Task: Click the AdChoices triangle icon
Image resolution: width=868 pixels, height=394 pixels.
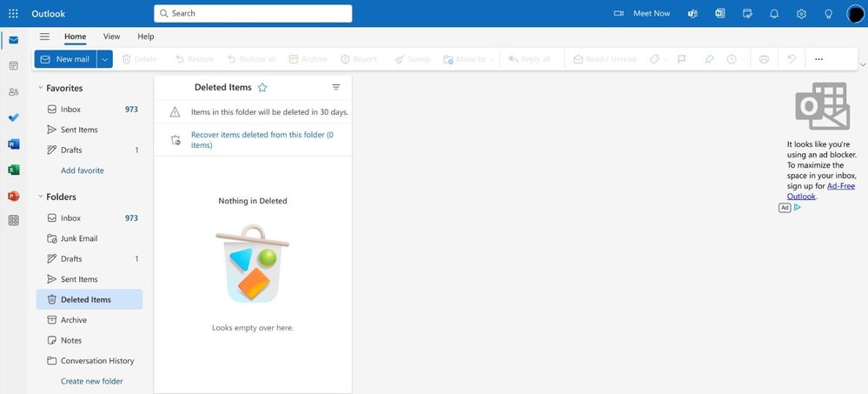Action: click(797, 207)
